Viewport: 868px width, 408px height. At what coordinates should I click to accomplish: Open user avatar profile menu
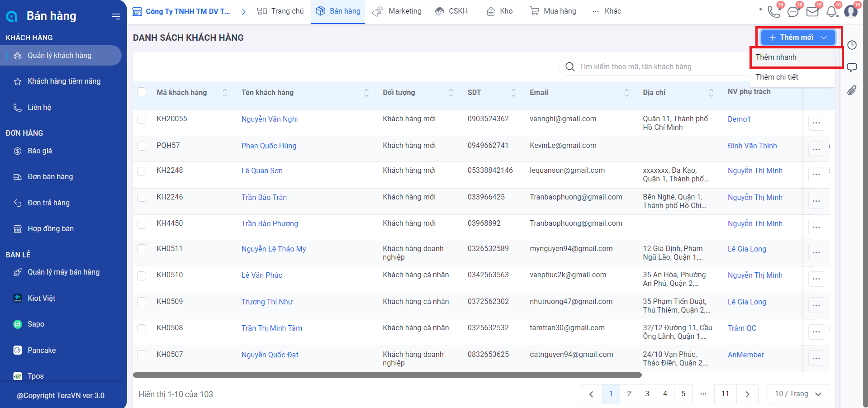[851, 11]
